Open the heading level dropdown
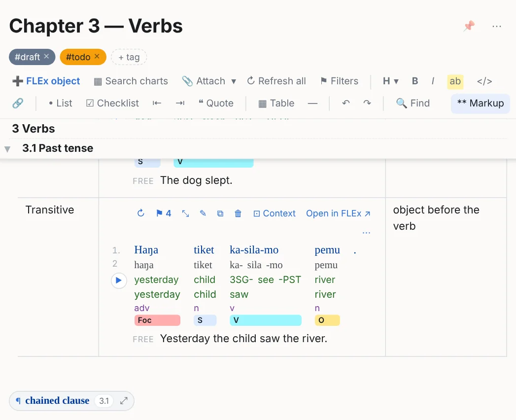The image size is (516, 420). coord(391,81)
